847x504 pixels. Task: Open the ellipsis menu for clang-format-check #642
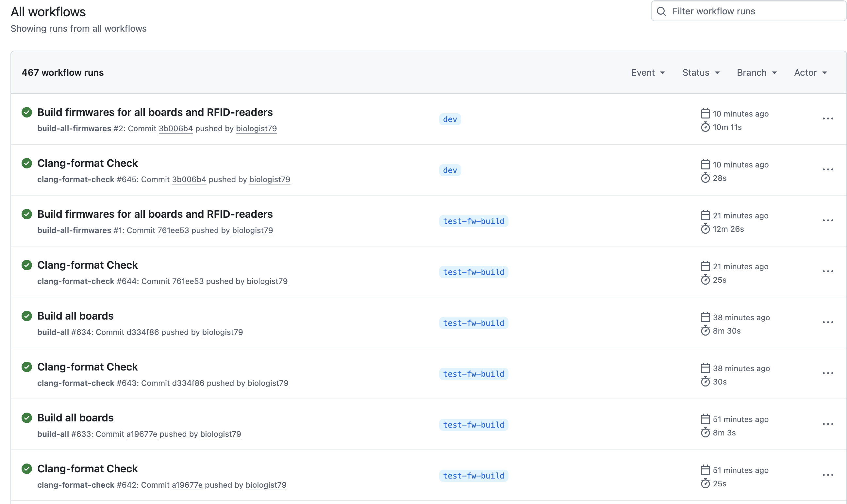tap(828, 475)
